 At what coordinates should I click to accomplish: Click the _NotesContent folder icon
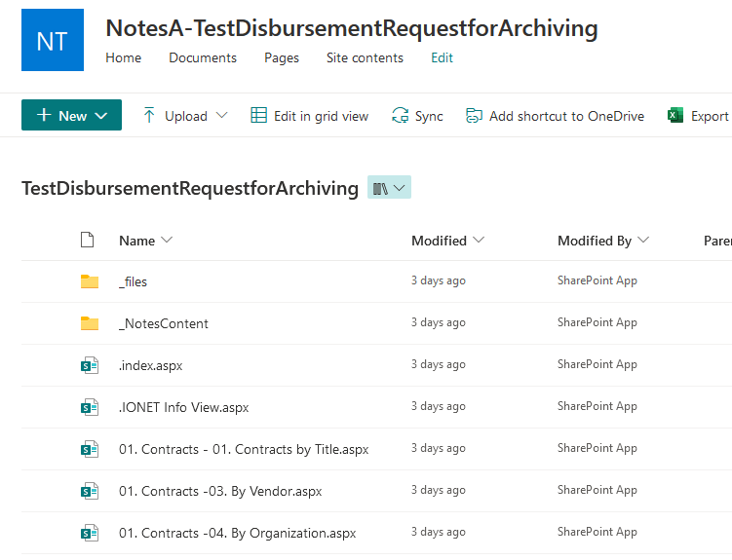coord(90,323)
